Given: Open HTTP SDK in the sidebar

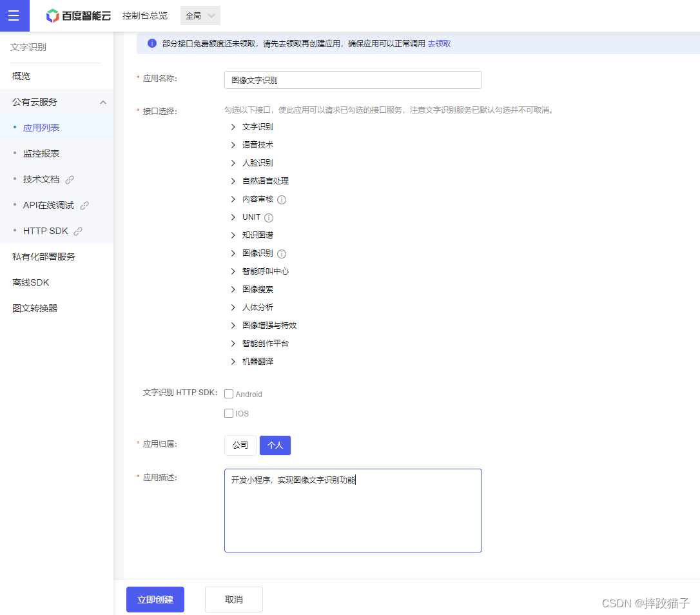Looking at the screenshot, I should click(x=46, y=231).
